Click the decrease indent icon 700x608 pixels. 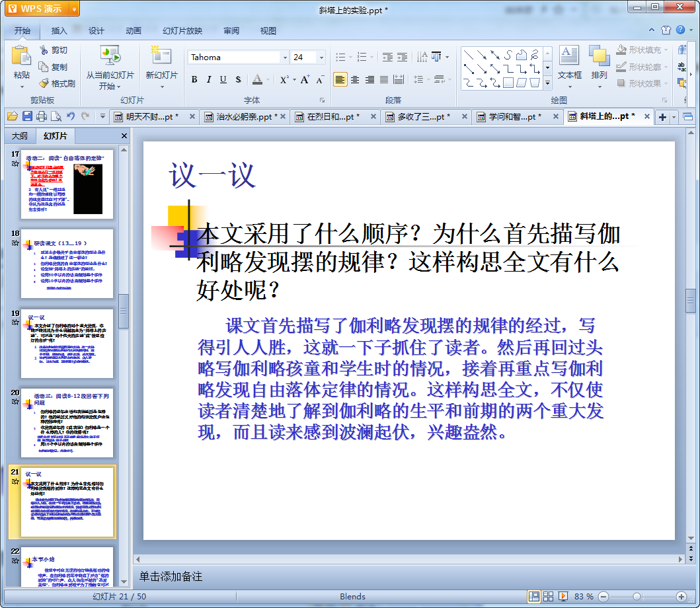coord(387,57)
